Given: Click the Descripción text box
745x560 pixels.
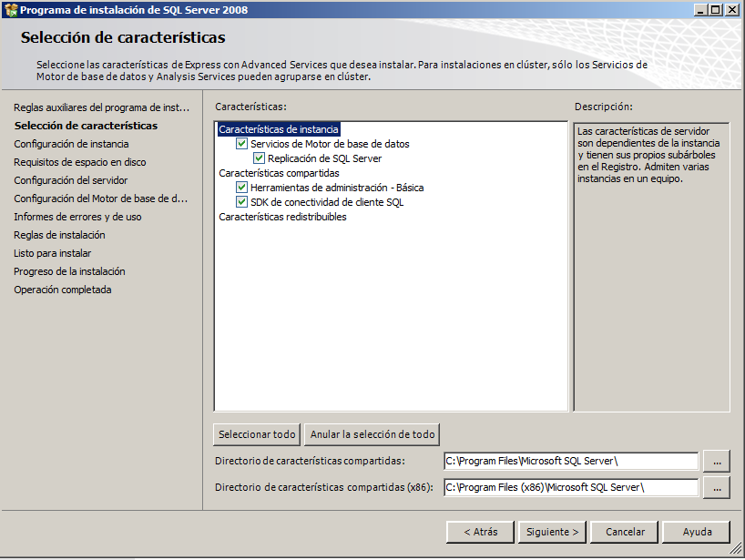Looking at the screenshot, I should pyautogui.click(x=651, y=266).
